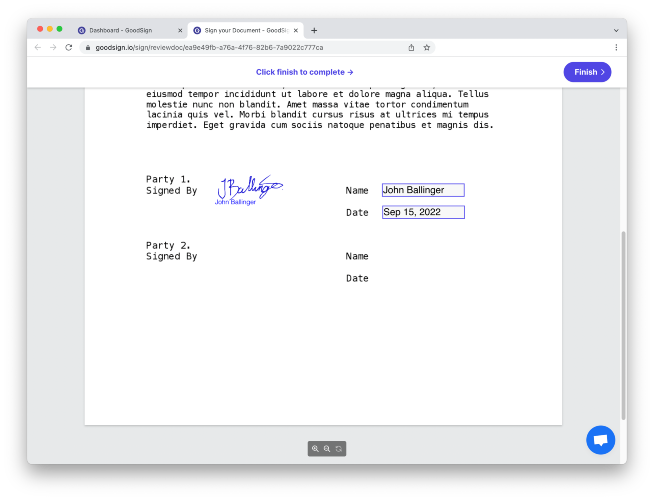Viewport: 654px width, 500px height.
Task: Click 'Click finish to complete' text
Action: point(304,72)
